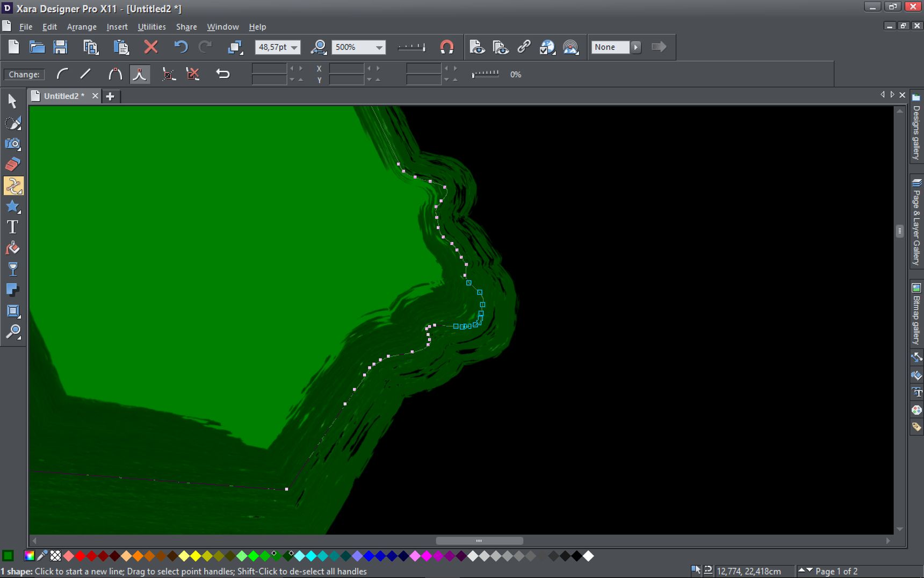Screen dimensions: 924x578
Task: Adjust the 0% smoothing slider
Action: (485, 74)
